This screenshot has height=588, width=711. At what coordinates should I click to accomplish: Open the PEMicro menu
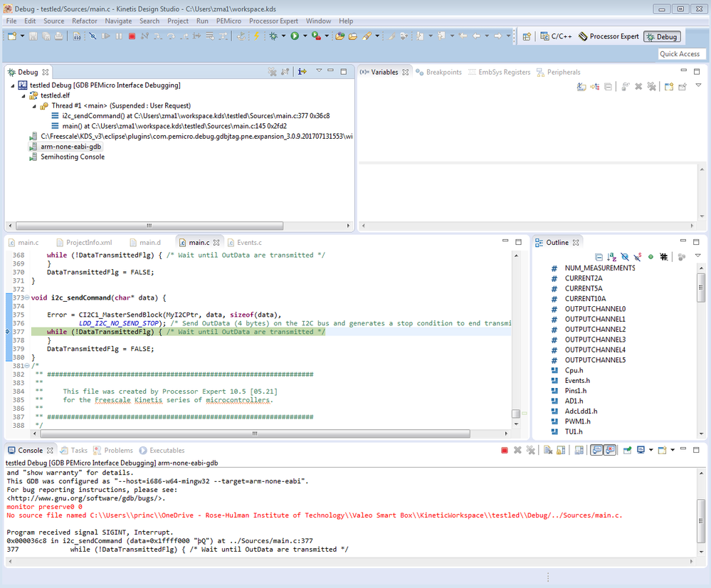[x=228, y=21]
